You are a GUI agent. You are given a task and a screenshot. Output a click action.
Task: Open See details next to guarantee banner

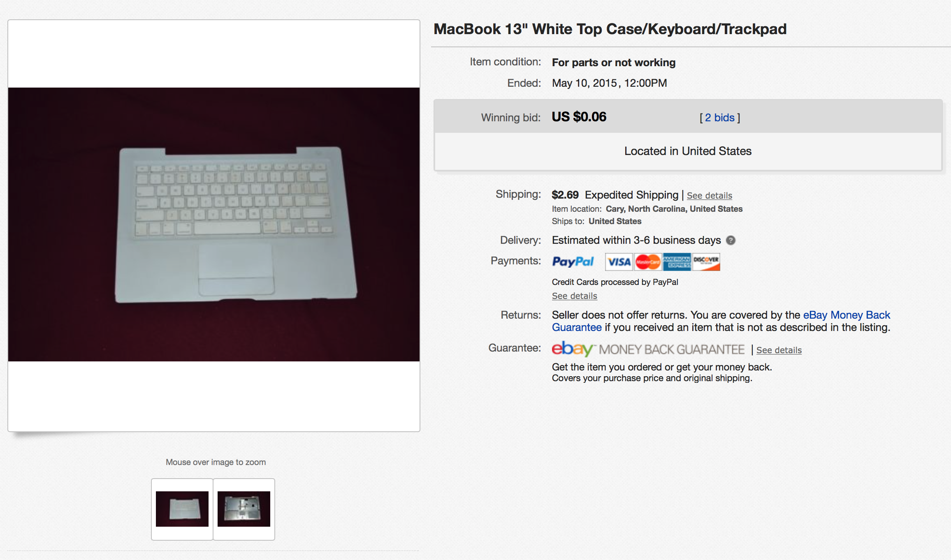[x=779, y=350]
